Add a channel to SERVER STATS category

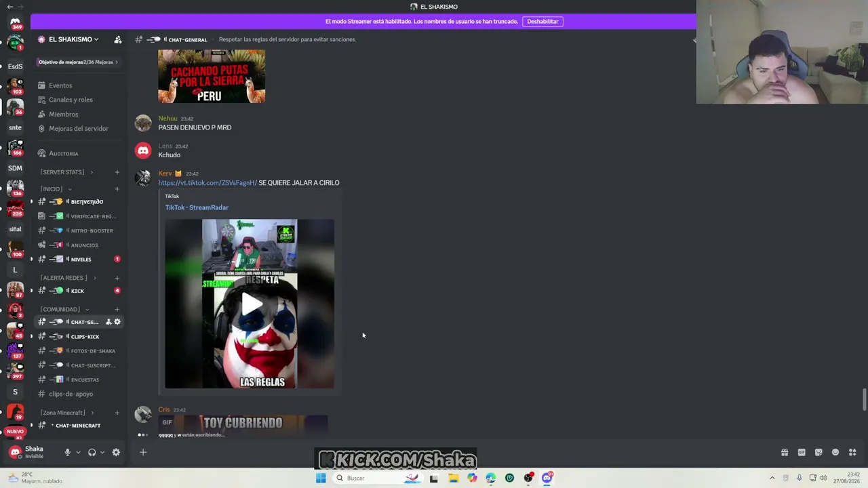[117, 172]
